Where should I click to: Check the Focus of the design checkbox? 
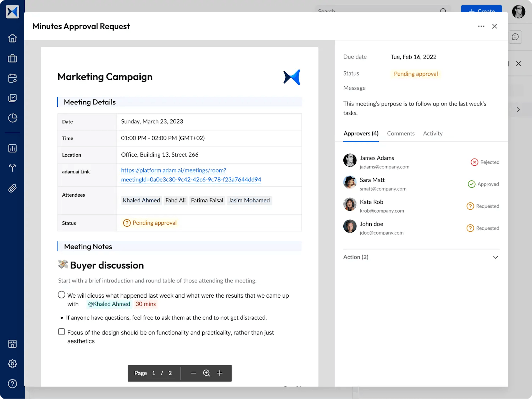[x=62, y=332]
